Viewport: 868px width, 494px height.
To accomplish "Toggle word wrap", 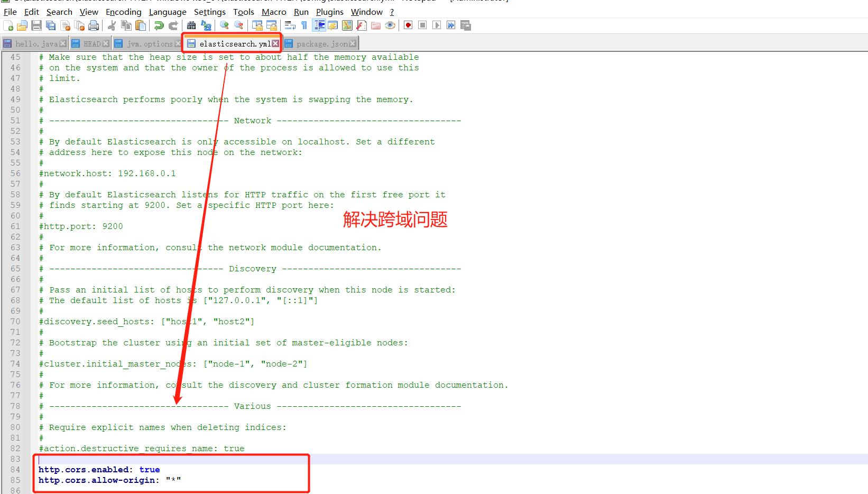I will (x=290, y=25).
